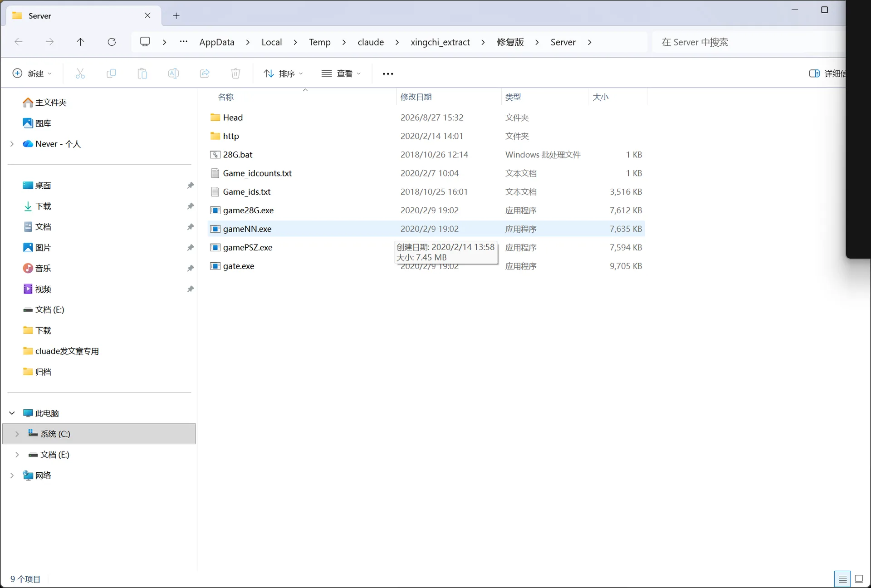Screen dimensions: 871x588
Task: Expand the 网络 tree node
Action: pos(12,475)
